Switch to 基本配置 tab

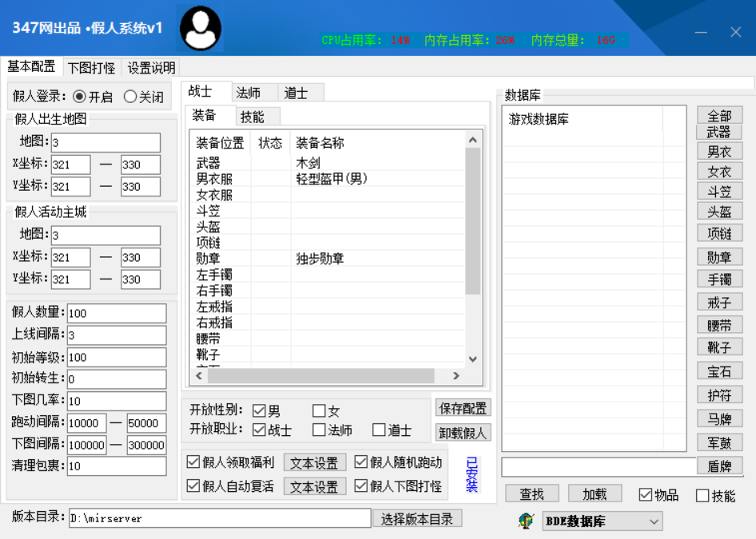coord(31,66)
